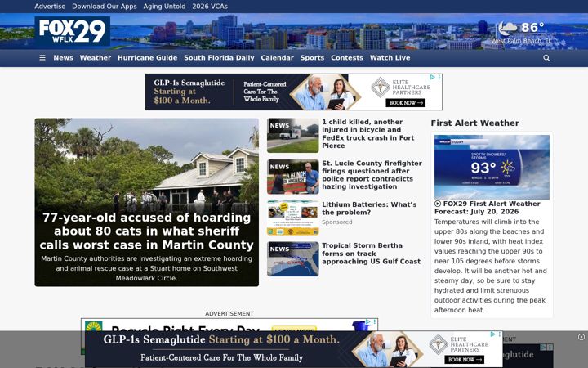
Task: Open the 80 cats hoarding headline story
Action: coord(147,231)
